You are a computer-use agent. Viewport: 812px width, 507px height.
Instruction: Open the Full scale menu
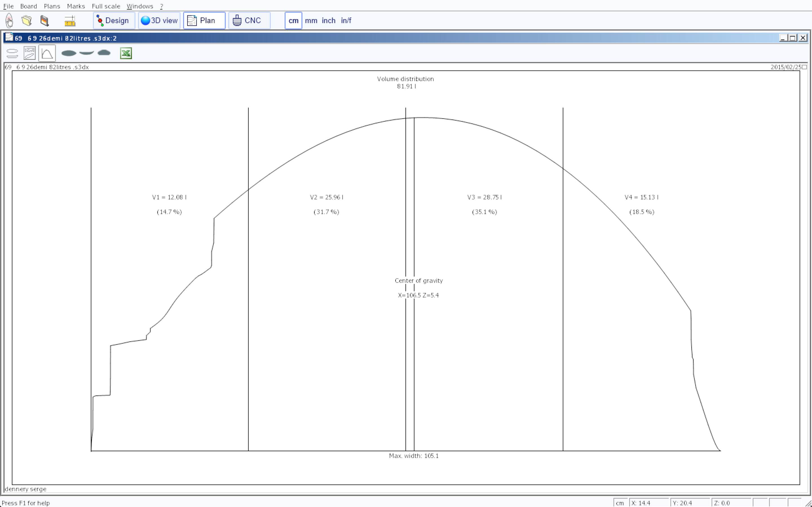pos(106,6)
